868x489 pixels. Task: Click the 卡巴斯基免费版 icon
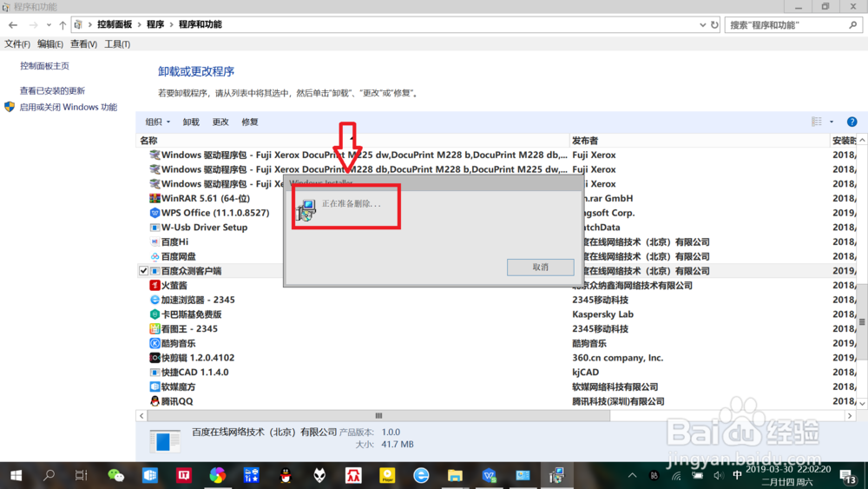coord(155,314)
